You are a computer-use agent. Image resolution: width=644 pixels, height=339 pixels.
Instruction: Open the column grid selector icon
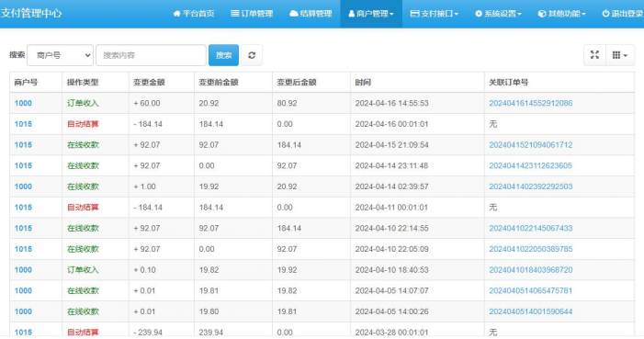620,54
